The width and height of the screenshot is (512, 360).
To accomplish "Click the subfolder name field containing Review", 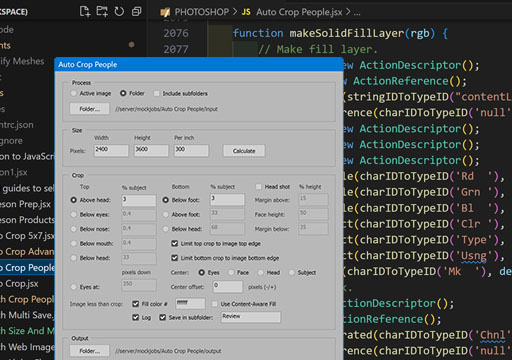I will (251, 317).
